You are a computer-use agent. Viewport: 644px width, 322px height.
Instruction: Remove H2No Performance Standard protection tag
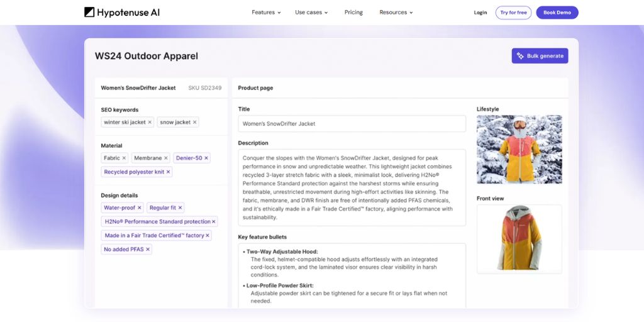[214, 222]
